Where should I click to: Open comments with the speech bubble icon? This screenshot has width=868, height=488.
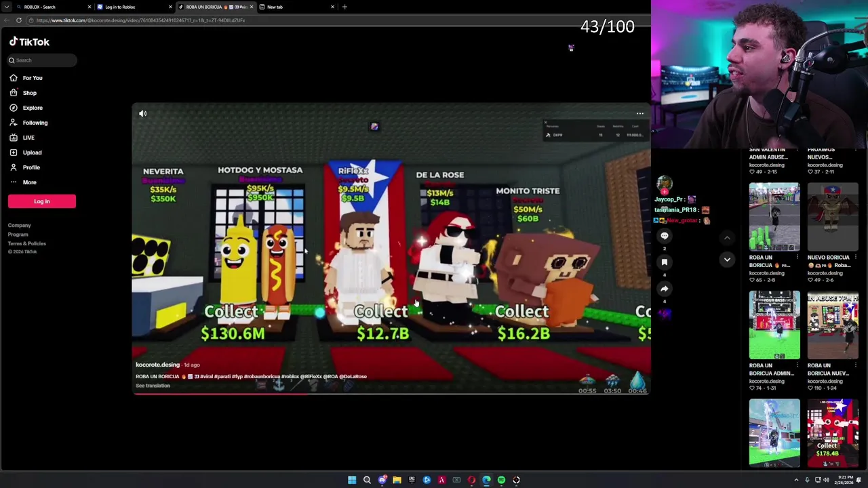665,236
